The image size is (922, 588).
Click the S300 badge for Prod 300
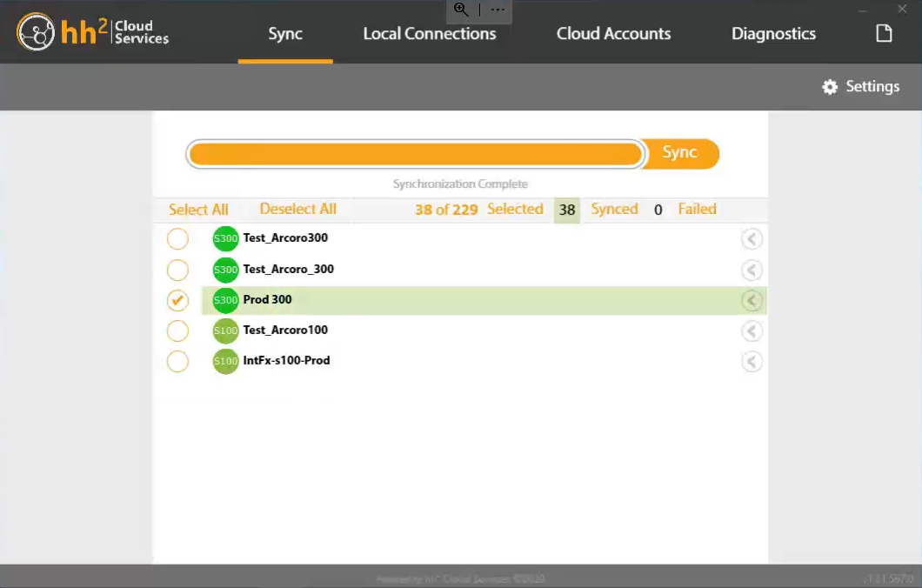point(225,300)
